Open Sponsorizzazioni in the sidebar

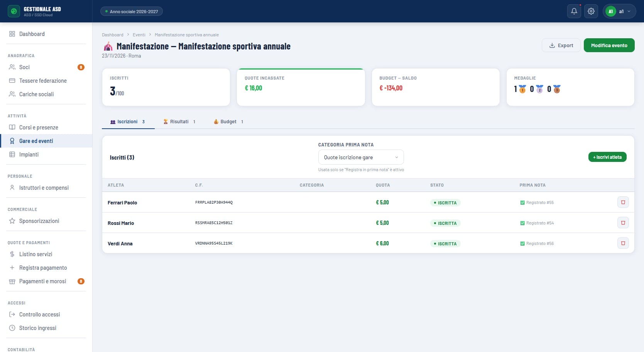(x=46, y=221)
